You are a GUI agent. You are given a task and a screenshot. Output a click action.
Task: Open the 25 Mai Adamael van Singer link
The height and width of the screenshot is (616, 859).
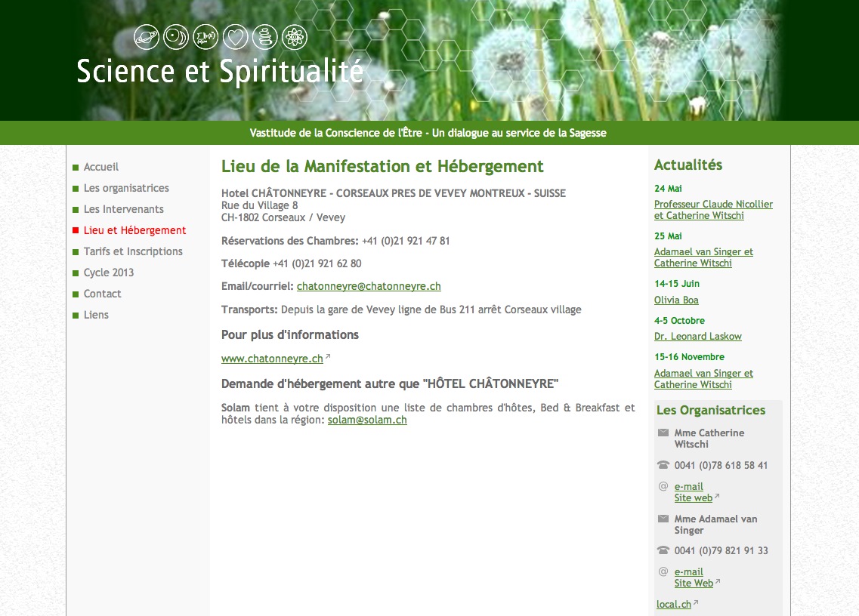tap(703, 257)
